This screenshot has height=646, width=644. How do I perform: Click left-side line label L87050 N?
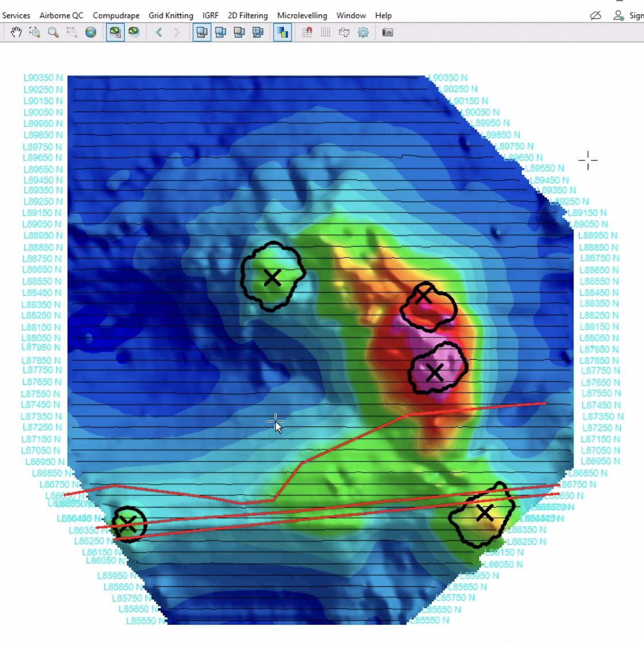pyautogui.click(x=41, y=451)
